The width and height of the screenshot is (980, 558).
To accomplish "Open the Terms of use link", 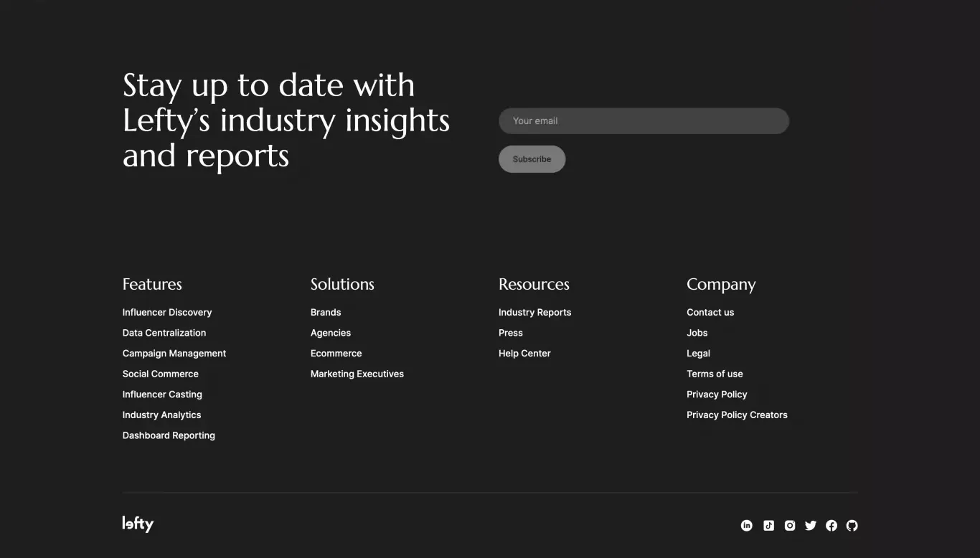I will (715, 374).
